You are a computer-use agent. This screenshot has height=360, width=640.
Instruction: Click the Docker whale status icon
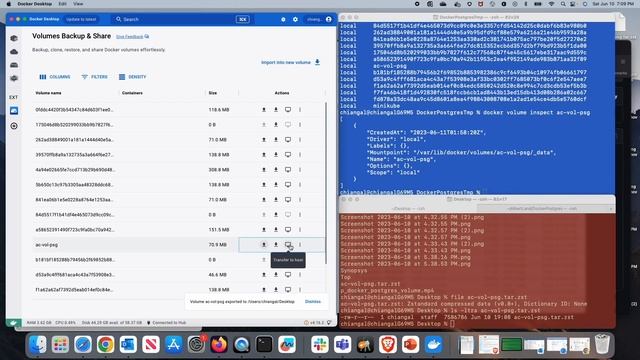(13, 322)
